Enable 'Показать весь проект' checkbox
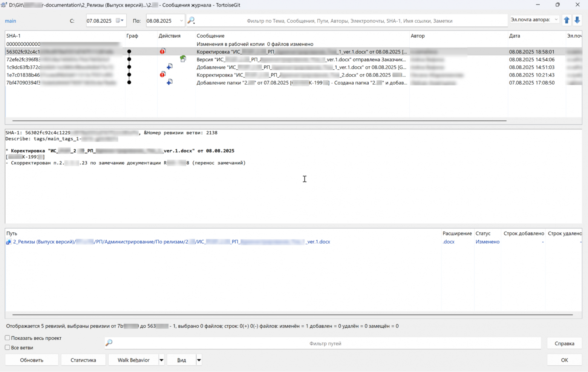588x372 pixels. 7,338
